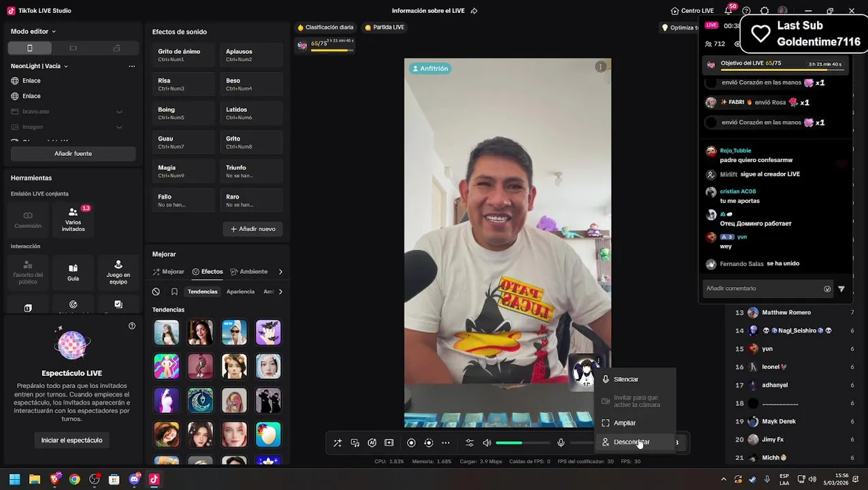Open the Partida LIVE chip
This screenshot has width=868, height=490.
pyautogui.click(x=385, y=27)
